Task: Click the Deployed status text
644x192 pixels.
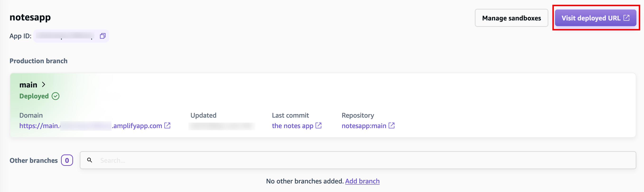Action: coord(34,96)
